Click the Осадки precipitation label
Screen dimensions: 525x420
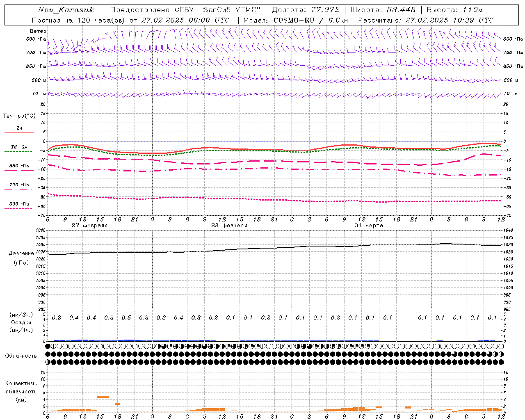click(21, 322)
